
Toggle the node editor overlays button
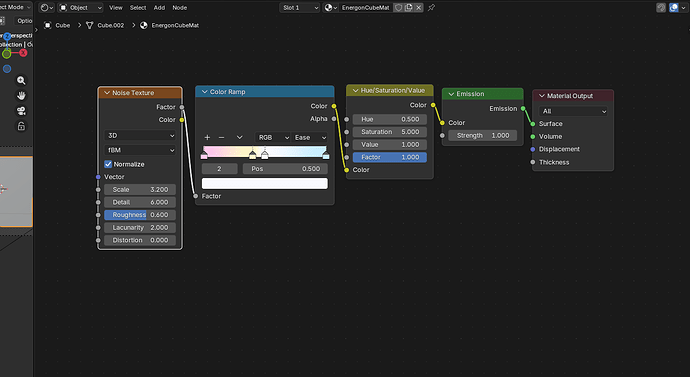(674, 7)
